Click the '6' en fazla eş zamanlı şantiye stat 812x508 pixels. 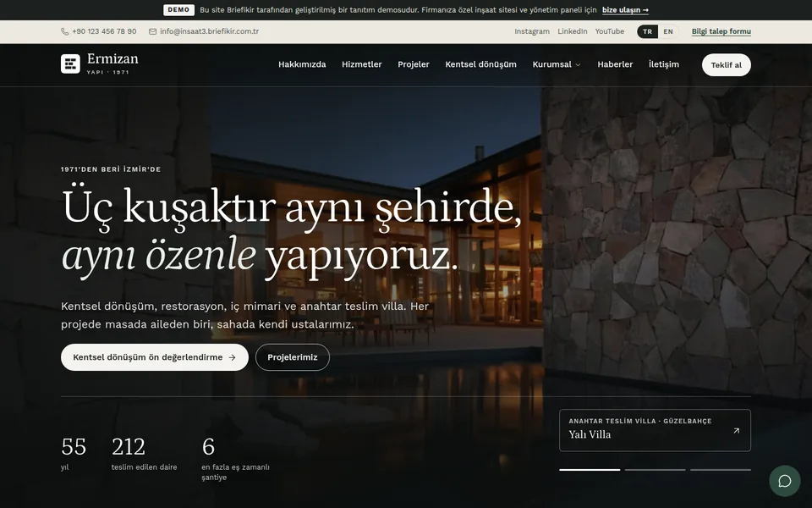[236, 459]
